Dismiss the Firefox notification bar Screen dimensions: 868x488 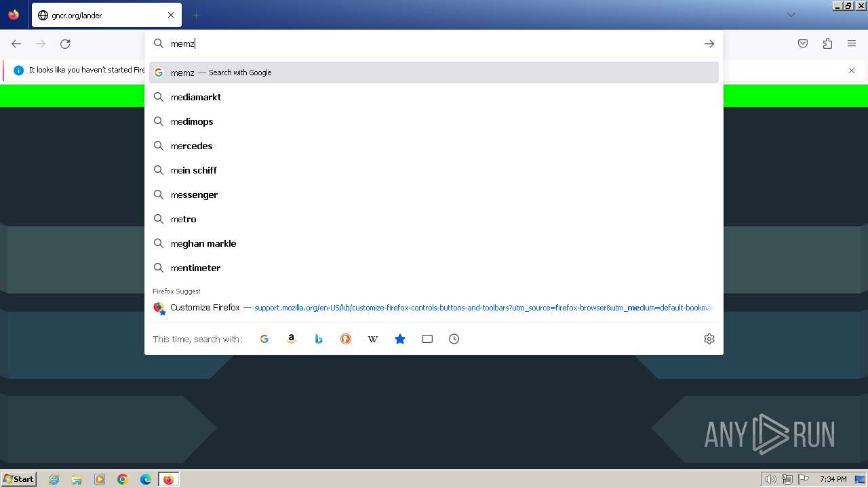coord(852,70)
